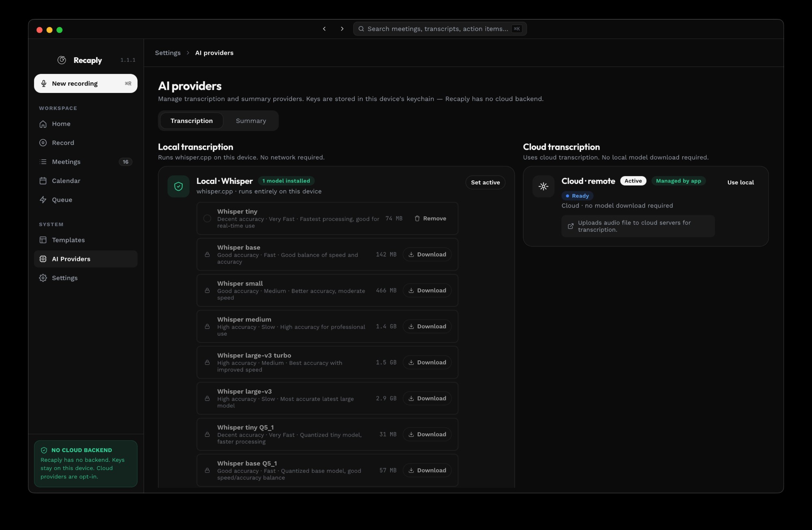Click the Ready status badge
The image size is (812, 530).
(x=577, y=196)
